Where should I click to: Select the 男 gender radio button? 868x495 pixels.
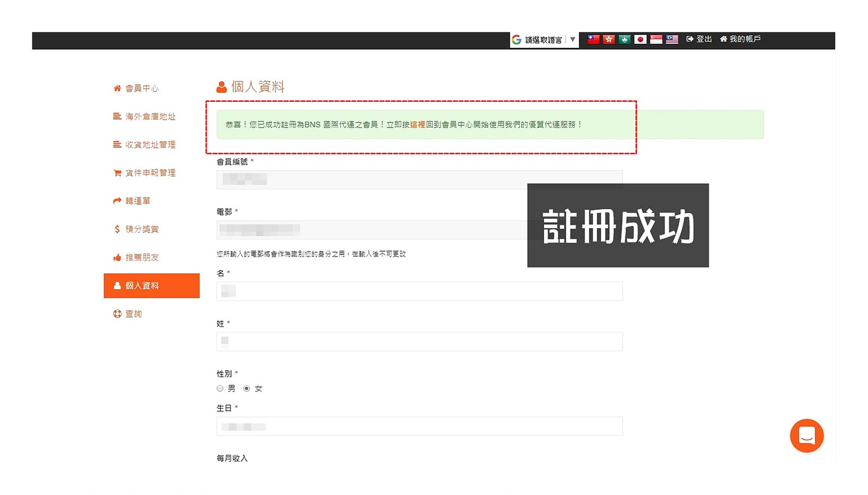pyautogui.click(x=220, y=388)
